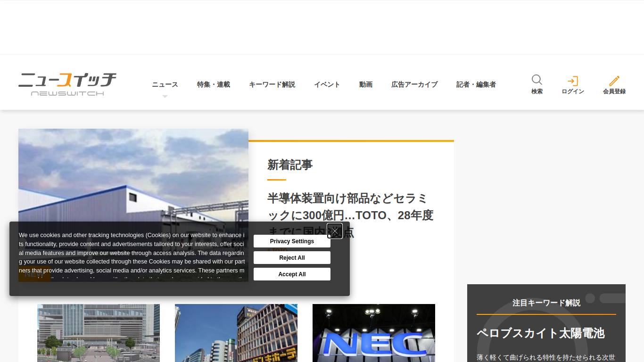Open the 記者・編集者 menu item
The image size is (644, 362).
pyautogui.click(x=476, y=84)
